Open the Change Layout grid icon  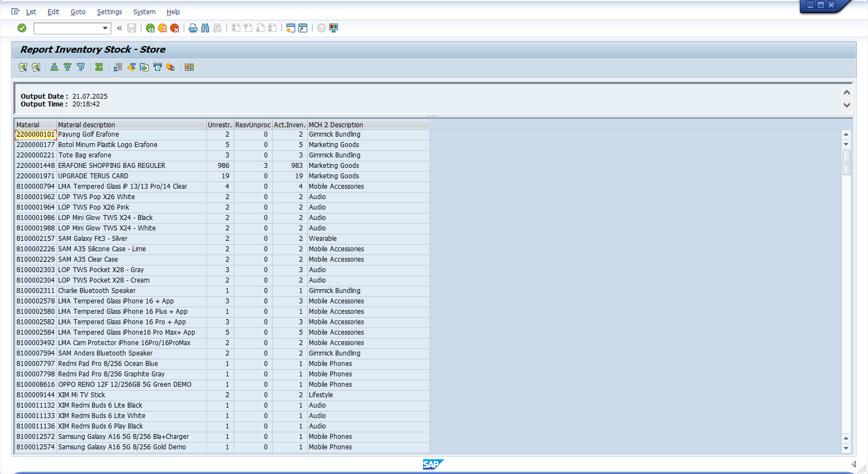[189, 67]
